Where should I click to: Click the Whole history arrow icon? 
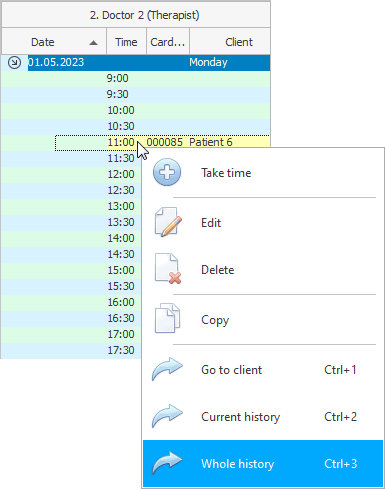167,463
